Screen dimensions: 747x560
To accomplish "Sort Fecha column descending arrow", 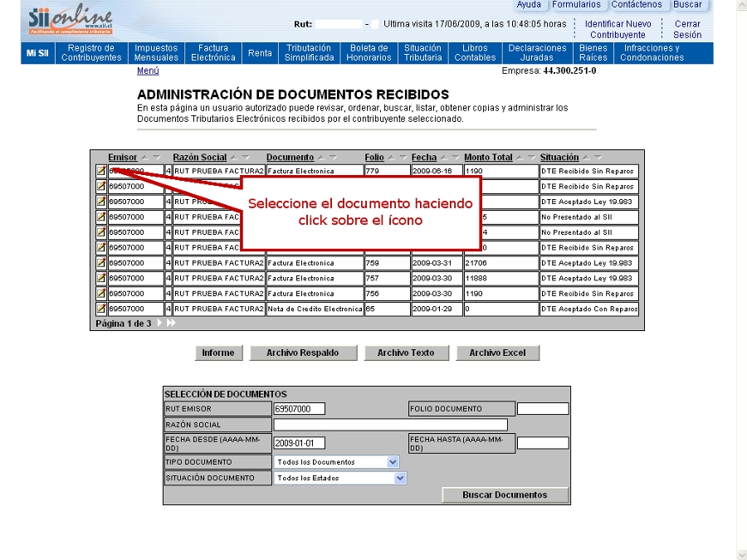I will click(x=456, y=158).
